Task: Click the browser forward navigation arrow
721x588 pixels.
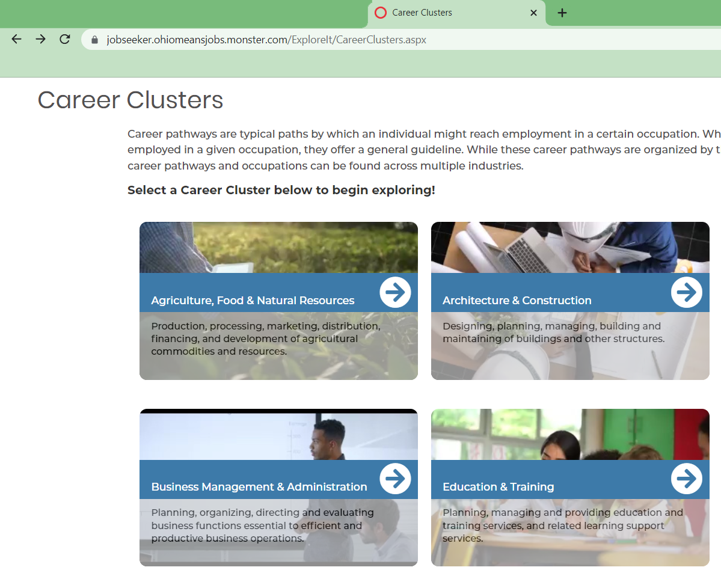Action: (x=40, y=39)
